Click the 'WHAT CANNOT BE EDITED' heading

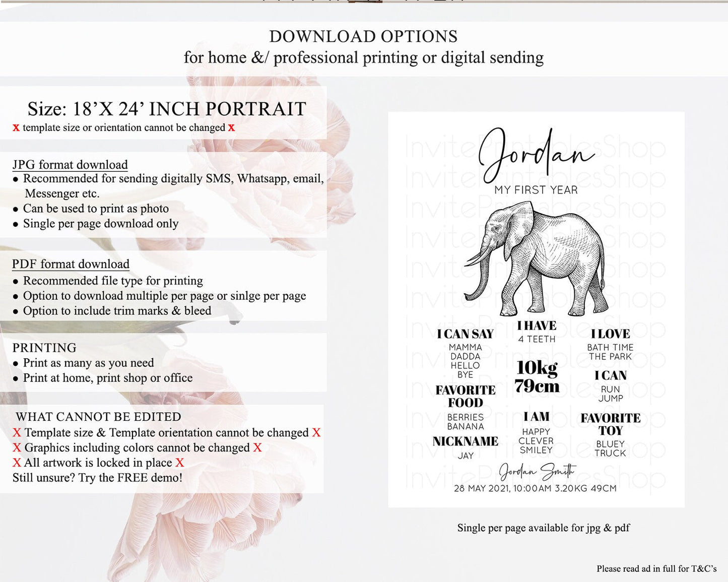pos(98,417)
